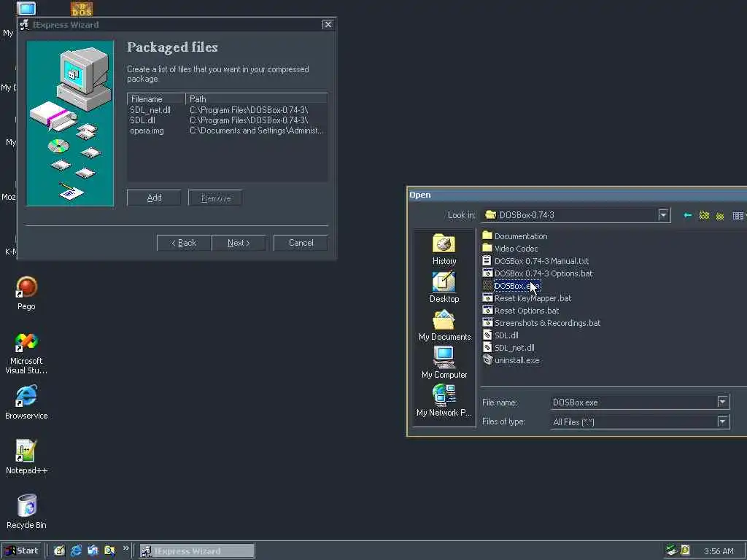The image size is (747, 560).
Task: Select the My Computer places shortcut
Action: (x=444, y=363)
